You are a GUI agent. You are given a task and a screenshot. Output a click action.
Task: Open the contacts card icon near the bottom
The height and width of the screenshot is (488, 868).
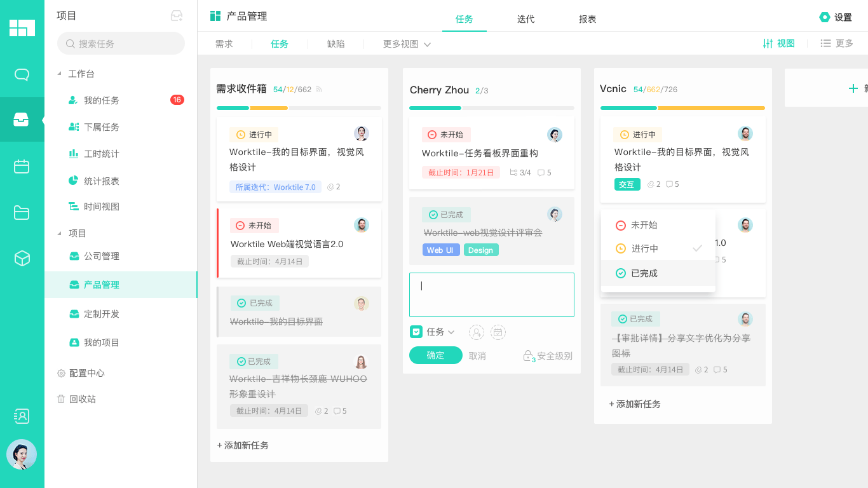[22, 416]
